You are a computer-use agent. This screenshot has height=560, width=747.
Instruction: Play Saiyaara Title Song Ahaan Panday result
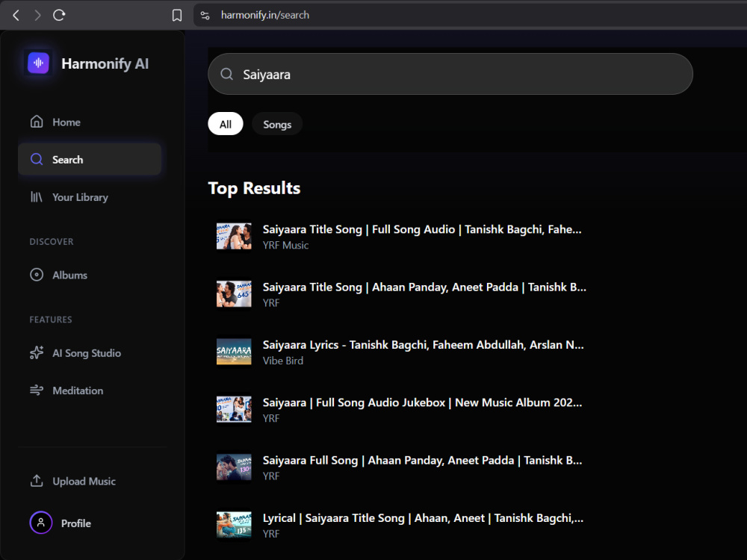[x=424, y=287]
